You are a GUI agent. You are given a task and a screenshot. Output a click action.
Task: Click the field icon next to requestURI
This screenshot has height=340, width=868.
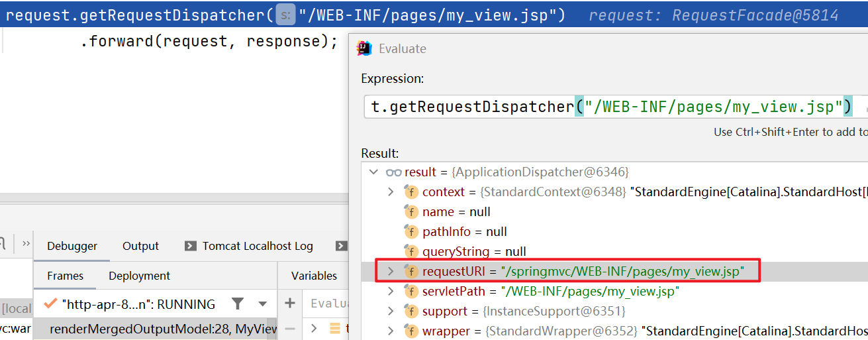click(x=411, y=271)
